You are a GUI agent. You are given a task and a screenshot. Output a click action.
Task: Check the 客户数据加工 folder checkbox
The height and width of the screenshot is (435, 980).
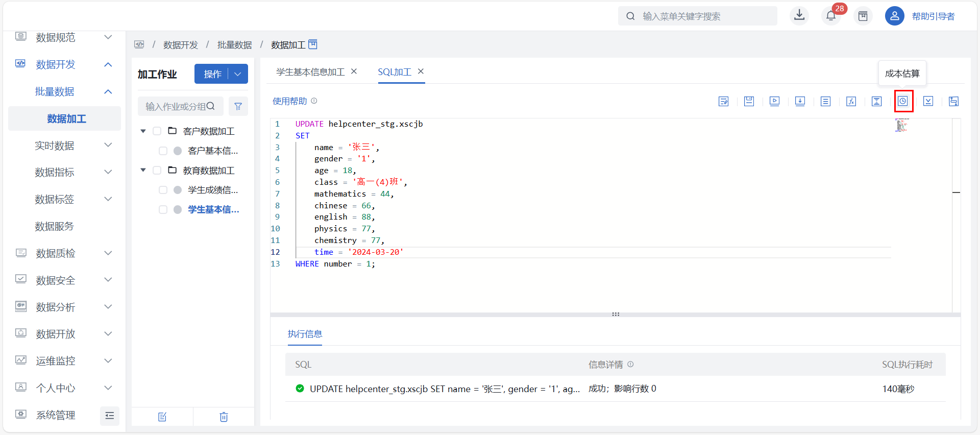157,131
